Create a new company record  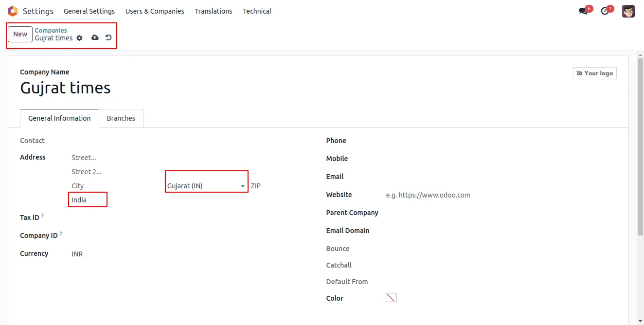20,34
